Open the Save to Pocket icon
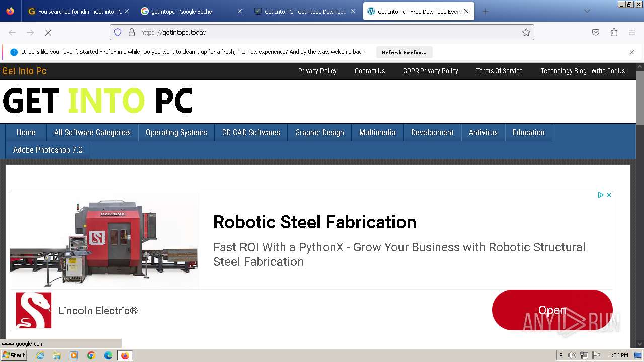644x362 pixels. point(596,32)
